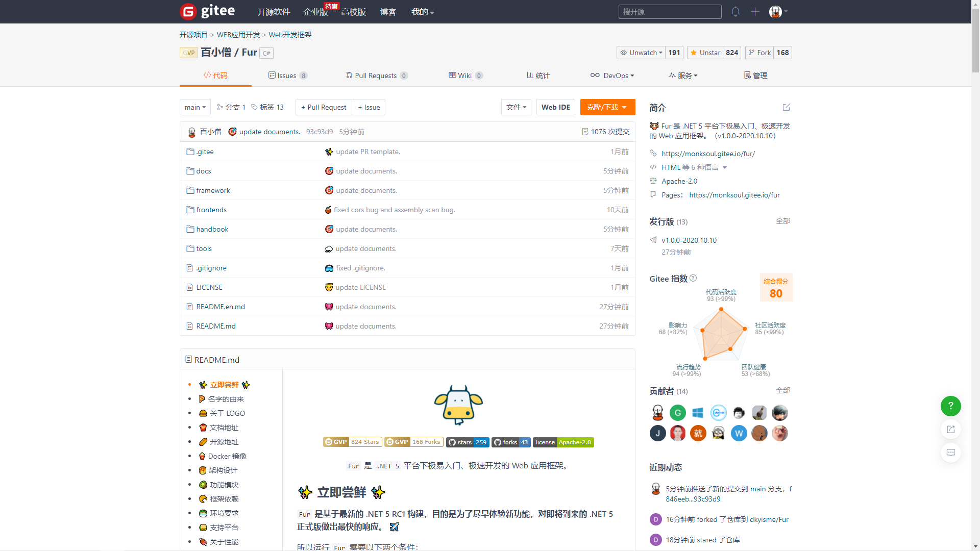This screenshot has width=980, height=551.
Task: View stargazers count 824
Action: pyautogui.click(x=732, y=53)
